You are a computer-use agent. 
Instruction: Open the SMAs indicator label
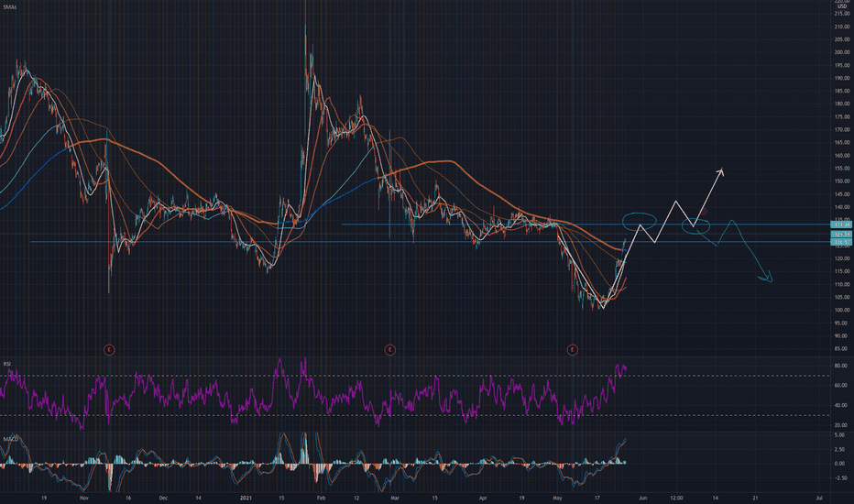point(9,7)
